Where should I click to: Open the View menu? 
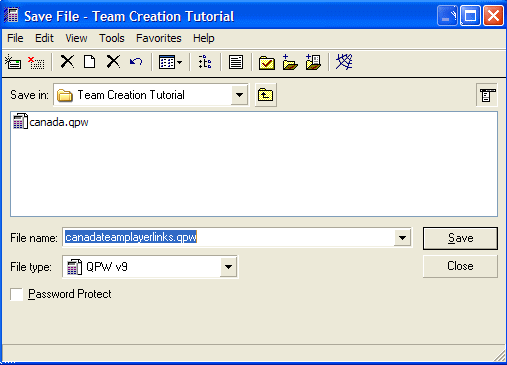click(76, 38)
